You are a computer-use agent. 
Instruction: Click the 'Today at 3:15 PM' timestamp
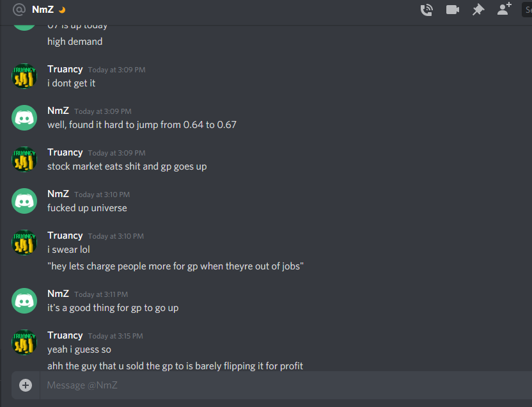(x=115, y=336)
